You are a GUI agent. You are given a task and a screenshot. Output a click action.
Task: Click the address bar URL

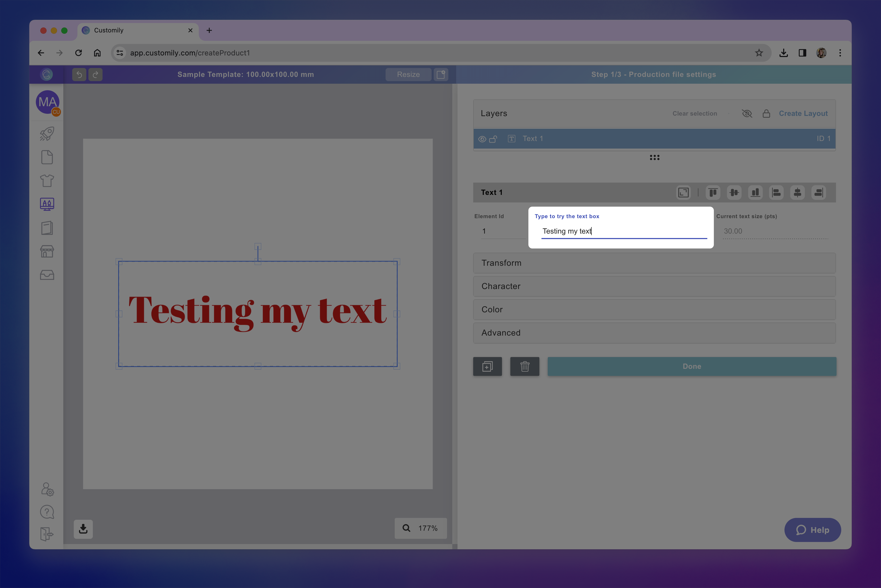[190, 53]
